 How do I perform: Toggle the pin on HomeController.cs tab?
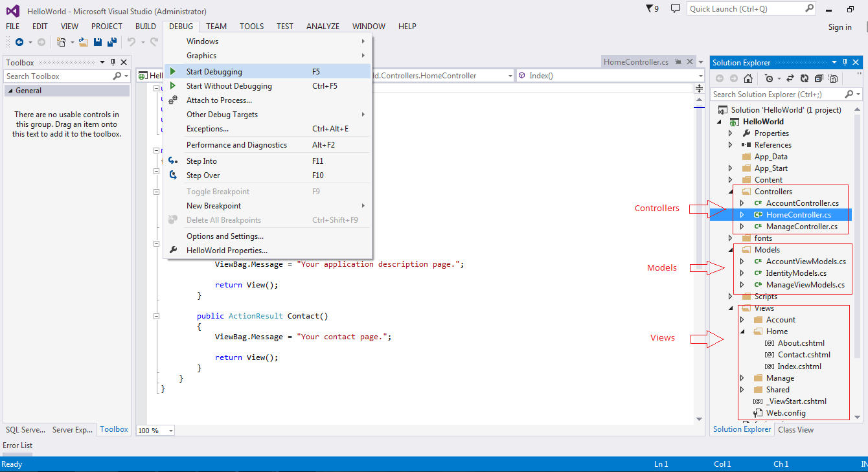click(678, 62)
